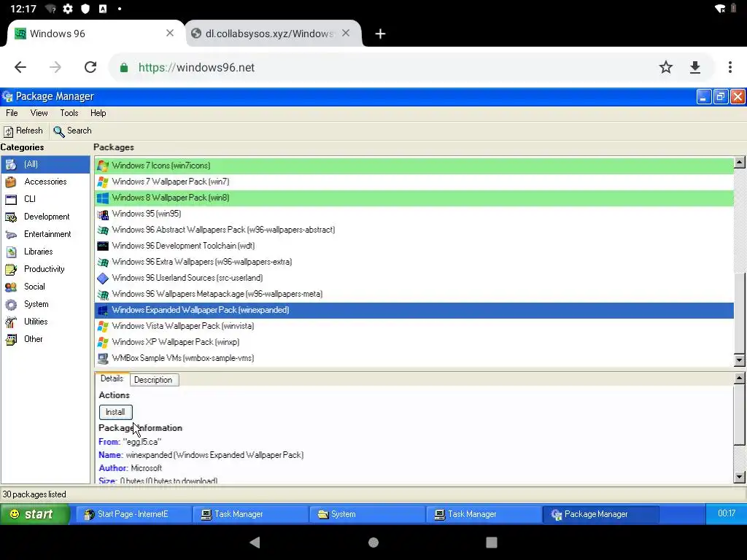Click the Windows 95 package icon
747x560 pixels.
[x=102, y=214]
